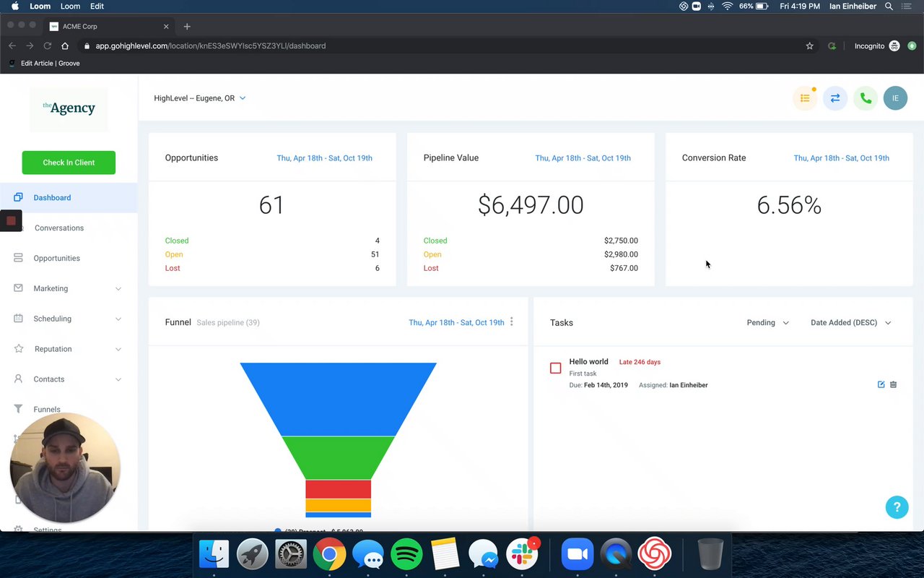Click the Agency logo
The image size is (924, 578).
click(69, 108)
